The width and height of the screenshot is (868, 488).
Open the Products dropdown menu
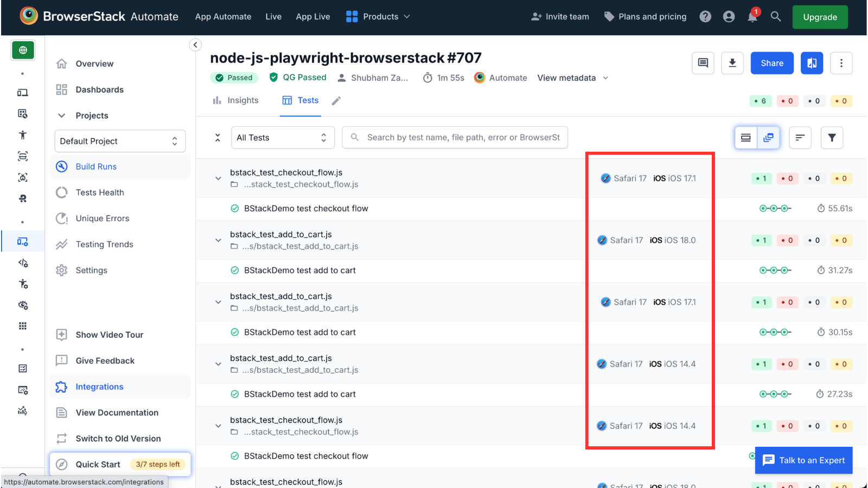coord(378,17)
